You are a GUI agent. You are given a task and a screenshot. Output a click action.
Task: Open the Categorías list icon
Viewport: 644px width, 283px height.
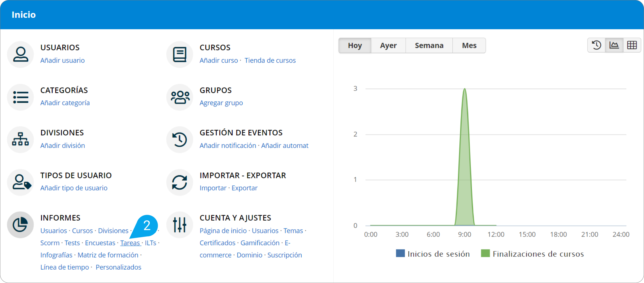pyautogui.click(x=20, y=97)
